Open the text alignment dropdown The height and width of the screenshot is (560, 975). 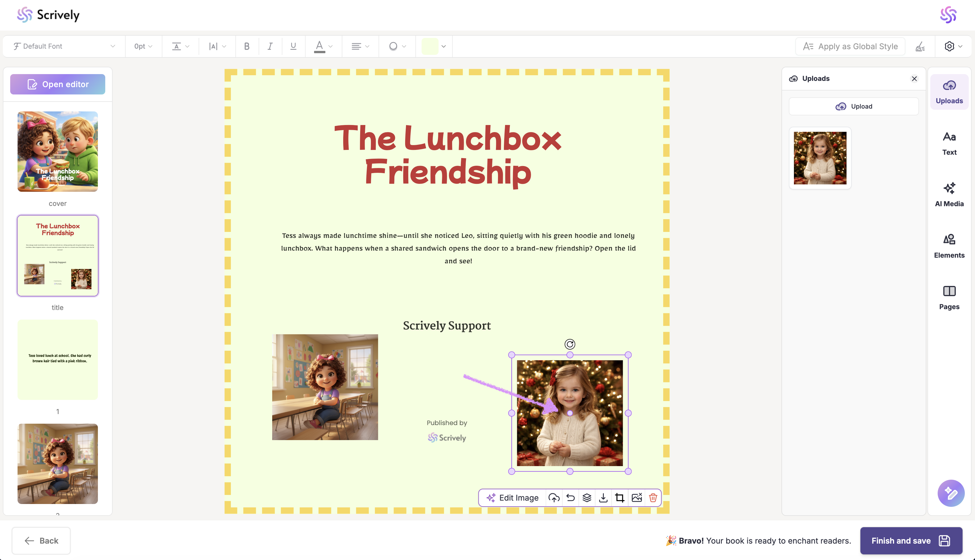[x=360, y=47]
